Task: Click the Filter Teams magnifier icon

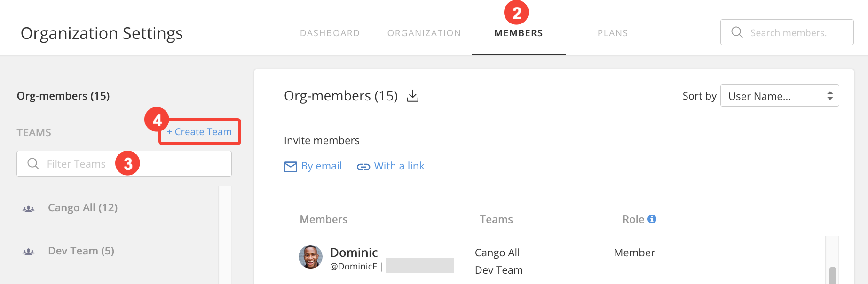Action: pos(33,163)
